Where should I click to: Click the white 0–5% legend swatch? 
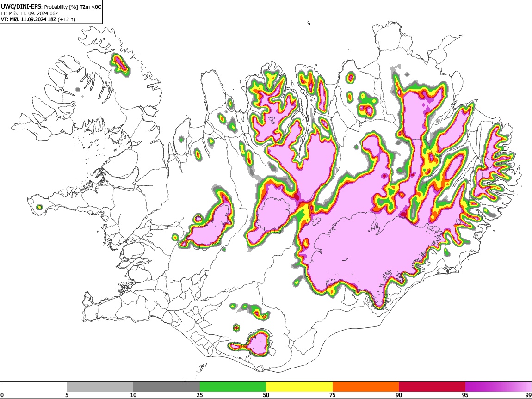(x=34, y=387)
